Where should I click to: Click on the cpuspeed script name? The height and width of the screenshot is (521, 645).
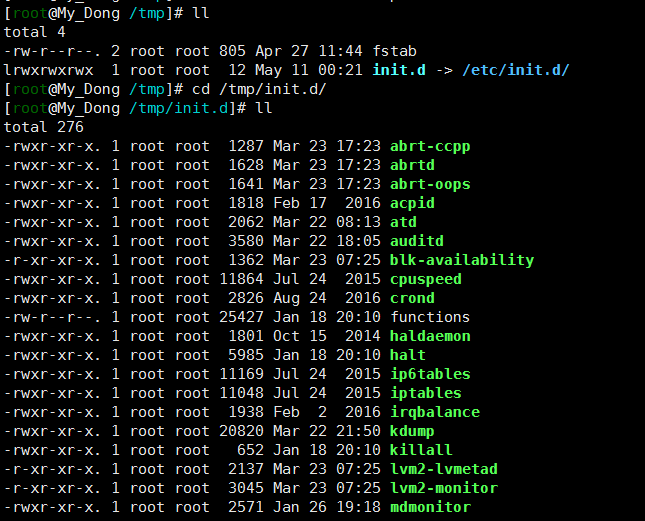[426, 279]
